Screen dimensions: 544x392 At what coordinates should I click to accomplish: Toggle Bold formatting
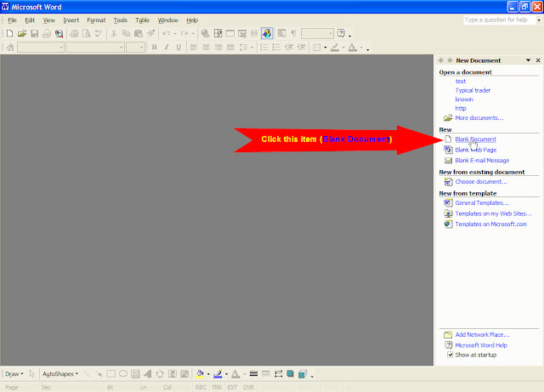[155, 48]
